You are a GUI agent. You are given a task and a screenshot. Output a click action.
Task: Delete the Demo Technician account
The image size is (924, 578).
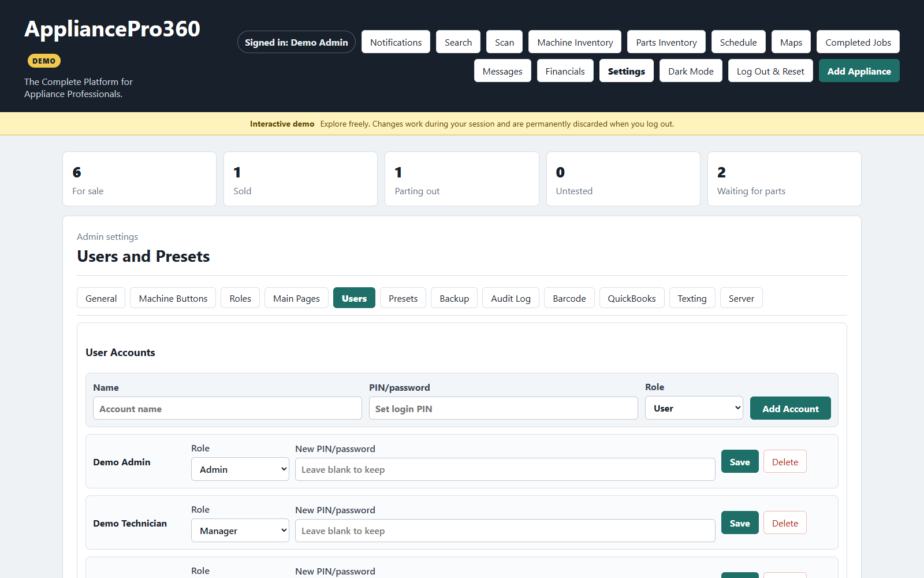click(x=785, y=523)
